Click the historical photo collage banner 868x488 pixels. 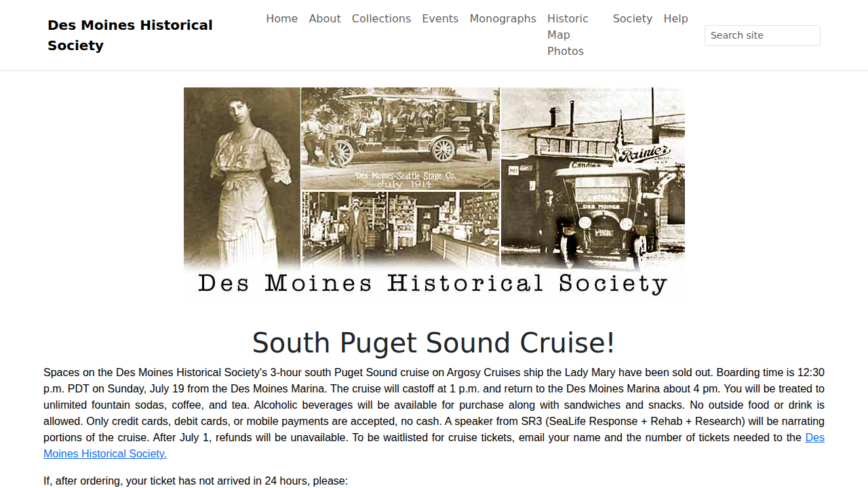[434, 193]
